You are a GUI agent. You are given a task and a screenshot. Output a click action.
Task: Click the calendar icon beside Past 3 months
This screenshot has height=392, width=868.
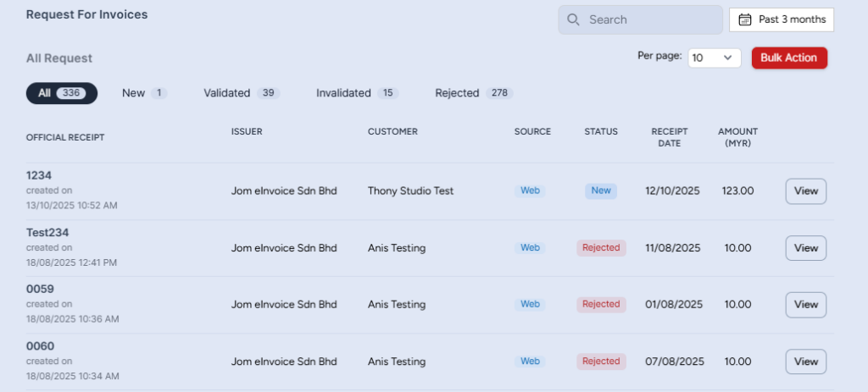point(745,20)
